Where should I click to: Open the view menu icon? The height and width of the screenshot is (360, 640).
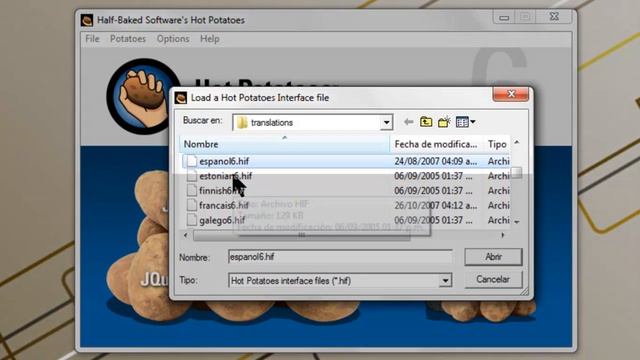point(465,122)
